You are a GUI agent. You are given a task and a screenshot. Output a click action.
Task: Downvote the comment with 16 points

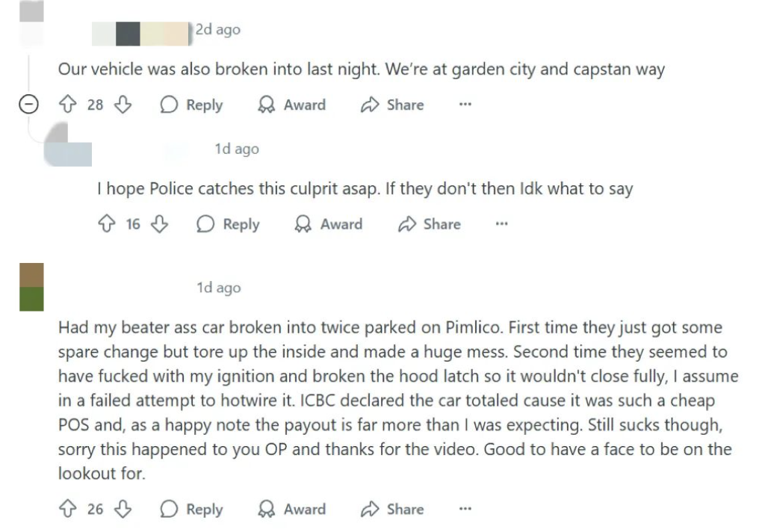point(160,223)
